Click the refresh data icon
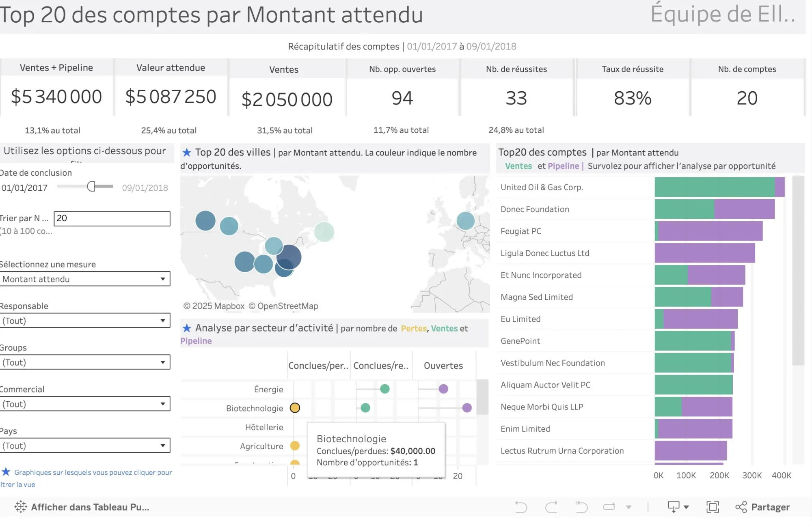812x521 pixels. tap(609, 507)
